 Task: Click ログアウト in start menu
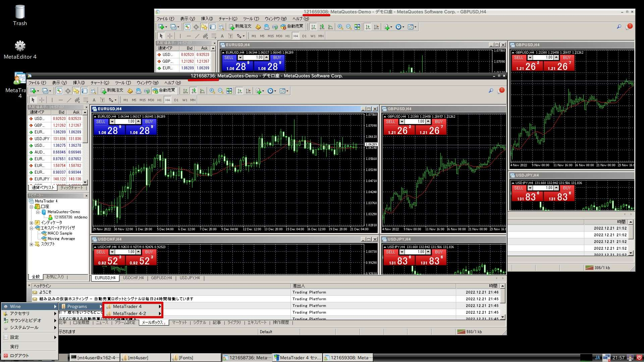coord(30,356)
